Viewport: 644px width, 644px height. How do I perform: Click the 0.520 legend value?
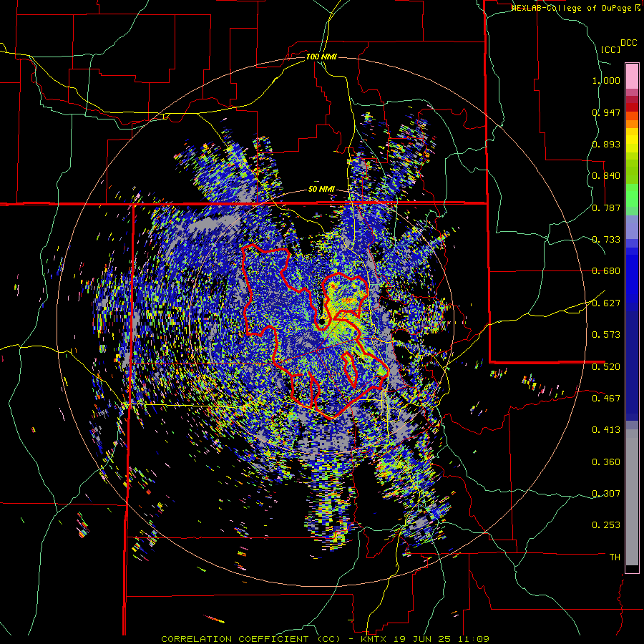(606, 366)
